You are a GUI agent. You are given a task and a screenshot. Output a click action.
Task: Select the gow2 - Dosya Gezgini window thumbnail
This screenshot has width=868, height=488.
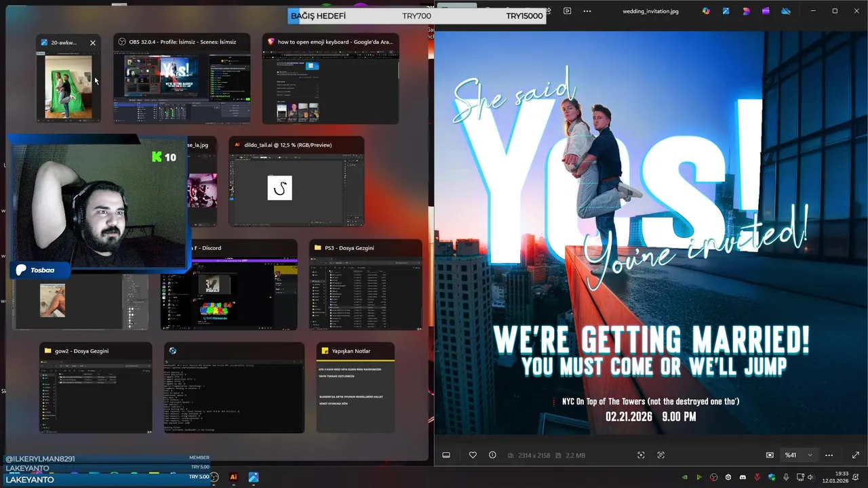(x=96, y=388)
